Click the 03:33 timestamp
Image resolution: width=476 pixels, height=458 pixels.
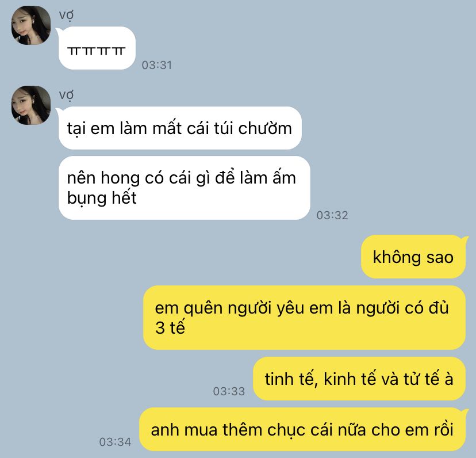(x=229, y=391)
